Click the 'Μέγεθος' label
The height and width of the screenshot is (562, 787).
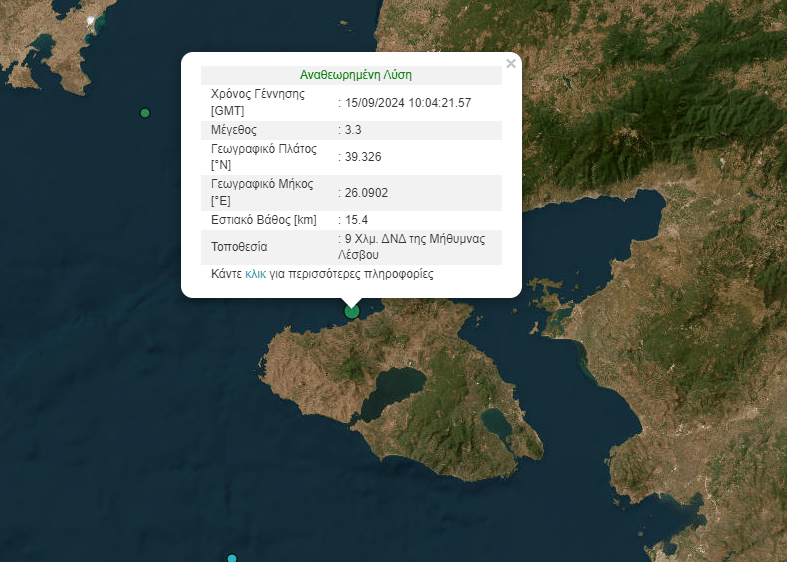(234, 130)
